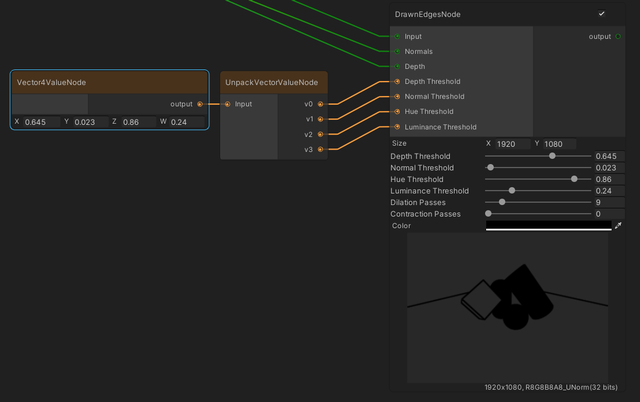Click the Depth input port

pos(396,66)
